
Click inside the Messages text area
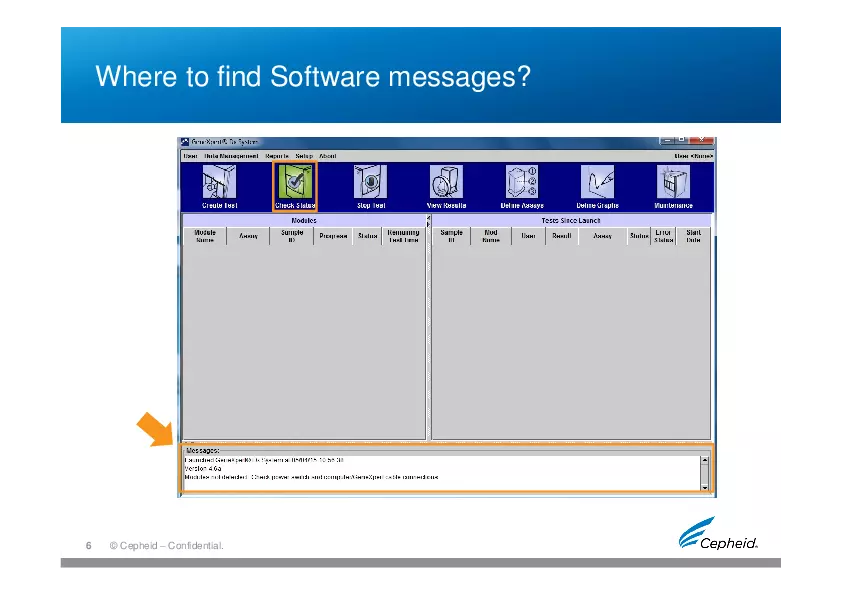440,472
